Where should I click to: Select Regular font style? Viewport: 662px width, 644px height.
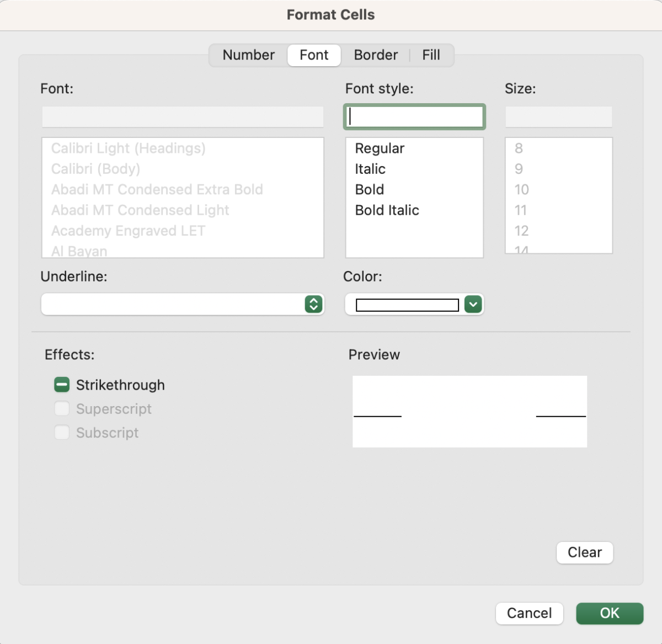point(380,148)
